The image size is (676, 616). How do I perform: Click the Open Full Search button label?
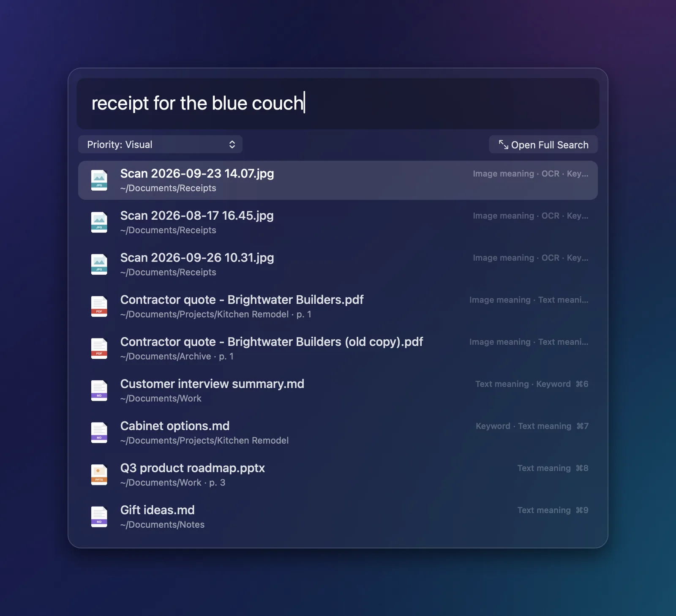click(x=550, y=145)
